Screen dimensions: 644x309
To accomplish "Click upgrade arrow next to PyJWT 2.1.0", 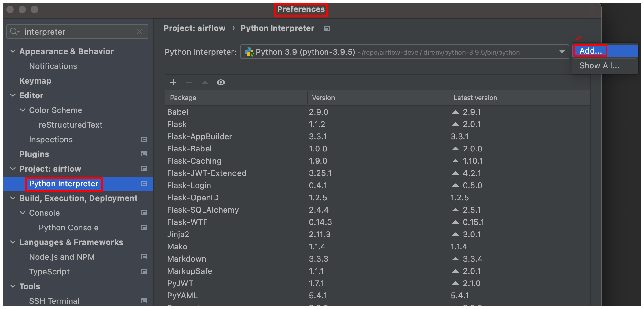I will (455, 283).
